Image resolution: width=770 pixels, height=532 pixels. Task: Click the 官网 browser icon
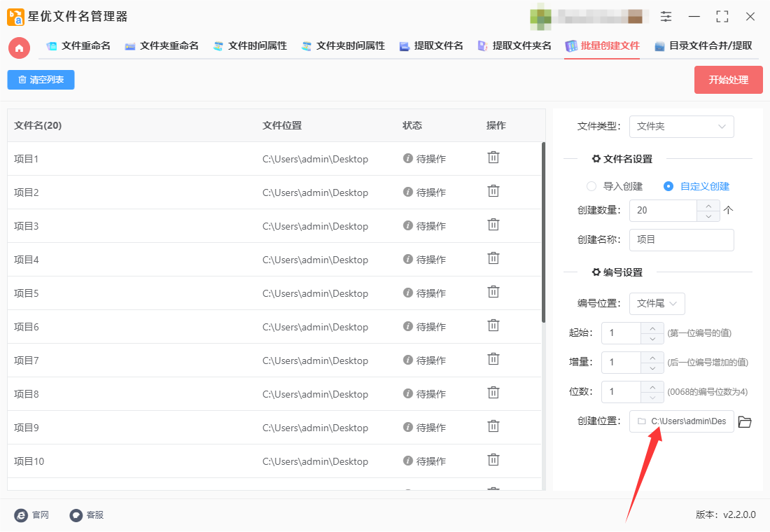pyautogui.click(x=21, y=514)
